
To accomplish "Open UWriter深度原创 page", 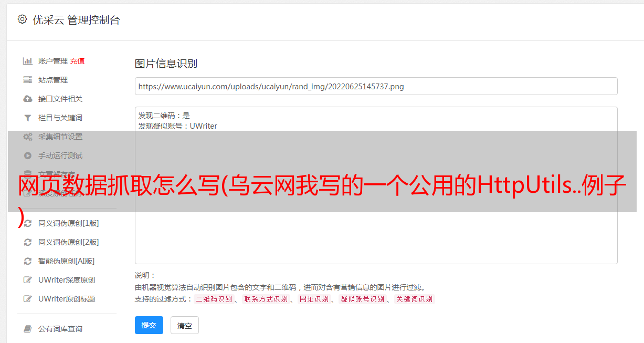I will 66,280.
